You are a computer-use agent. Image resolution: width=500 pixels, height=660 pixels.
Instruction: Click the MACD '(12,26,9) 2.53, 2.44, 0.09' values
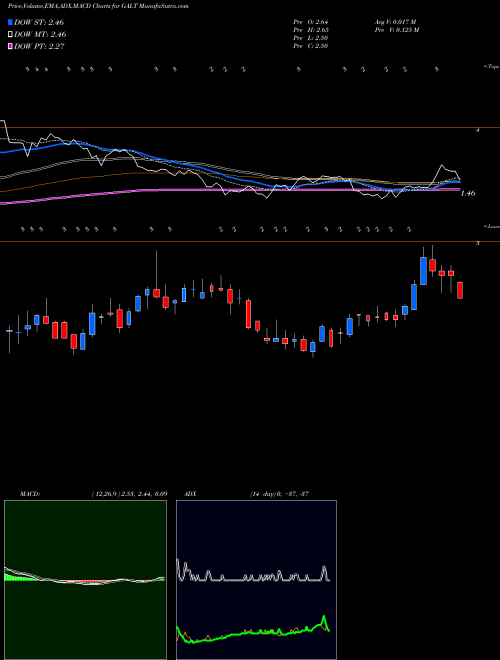click(x=129, y=494)
